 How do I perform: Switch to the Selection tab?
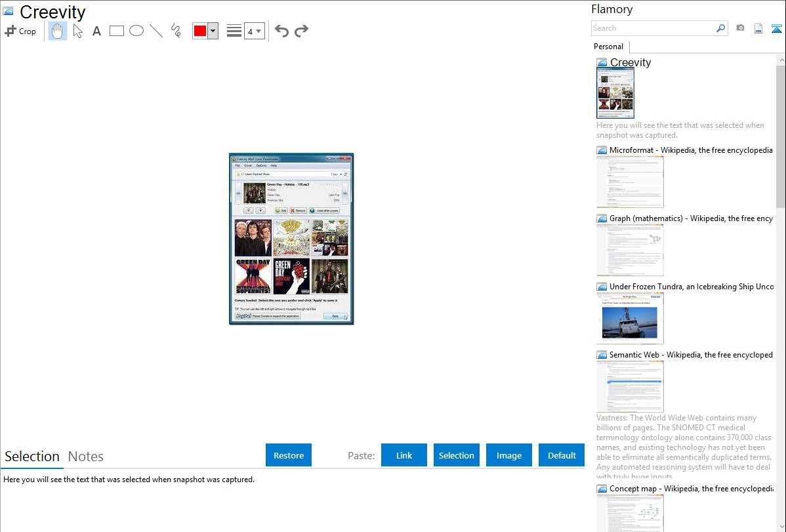[x=32, y=457]
